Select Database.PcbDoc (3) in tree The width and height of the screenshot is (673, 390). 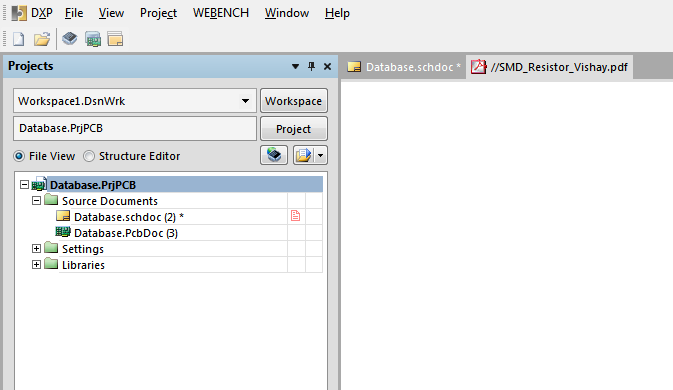126,233
